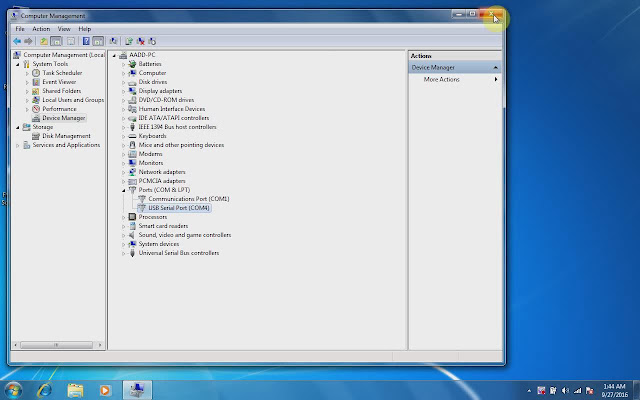The width and height of the screenshot is (640, 400).
Task: Click the Back arrow in the toolbar
Action: tap(17, 41)
